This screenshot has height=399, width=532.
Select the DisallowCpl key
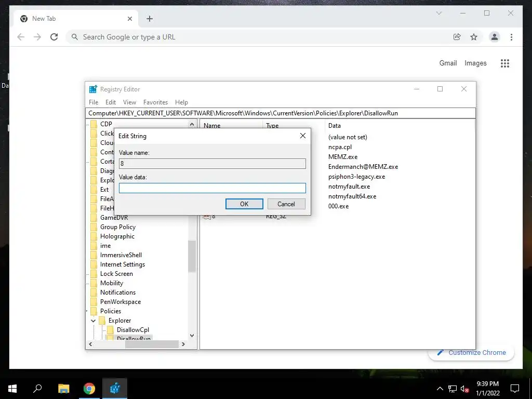pos(132,330)
